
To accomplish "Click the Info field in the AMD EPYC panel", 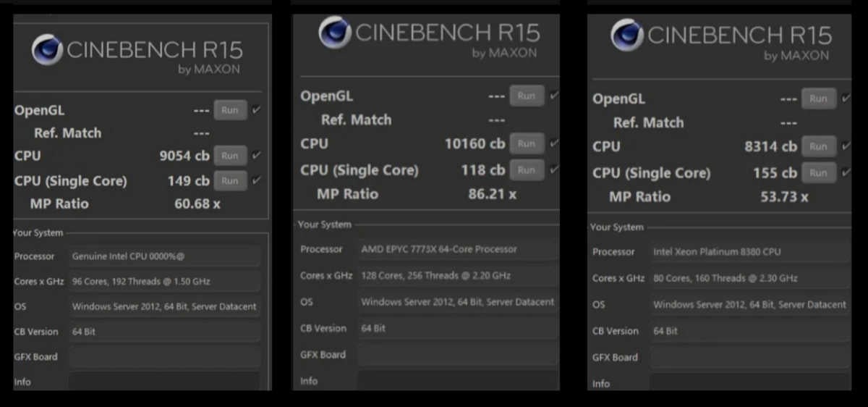I will 458,380.
